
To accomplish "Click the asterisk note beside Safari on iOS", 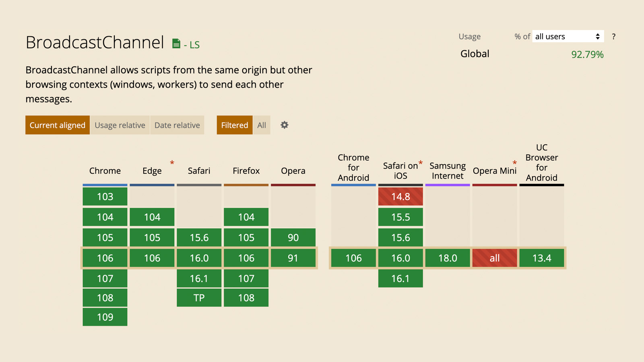I will (x=420, y=163).
